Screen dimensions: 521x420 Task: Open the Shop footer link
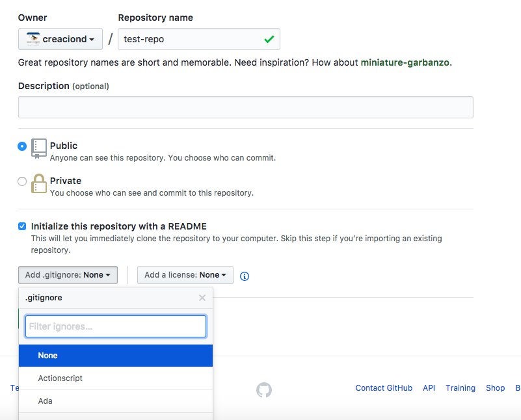(x=496, y=388)
